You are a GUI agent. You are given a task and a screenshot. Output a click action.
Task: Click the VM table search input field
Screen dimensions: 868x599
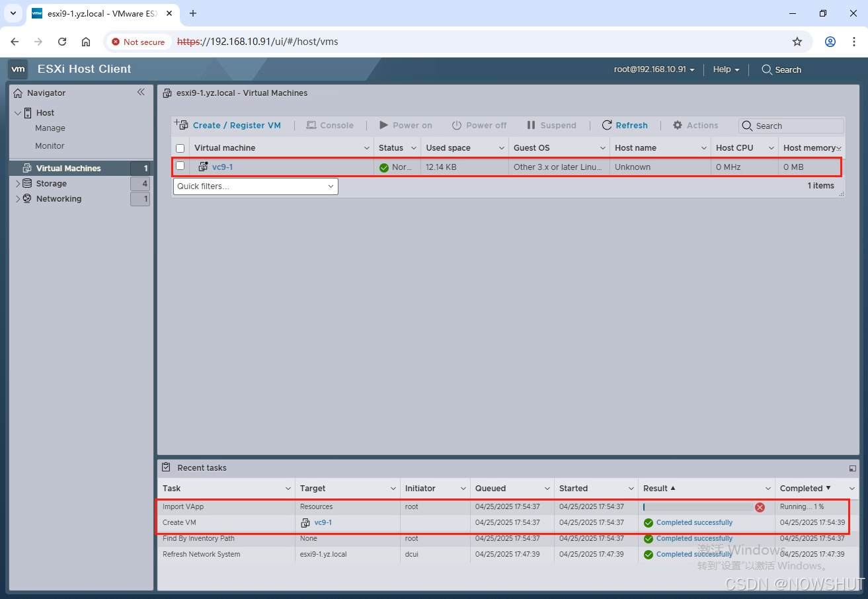pyautogui.click(x=791, y=126)
